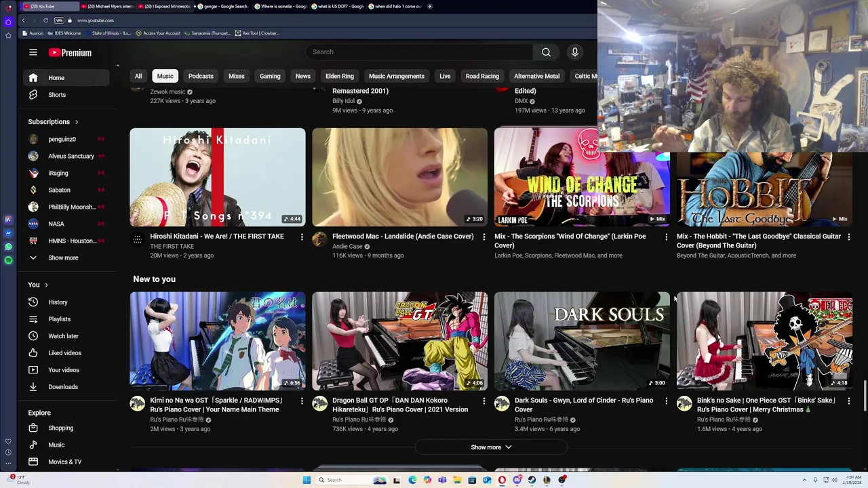Open History in the sidebar
Screen dimensions: 868x488
tap(66, 302)
